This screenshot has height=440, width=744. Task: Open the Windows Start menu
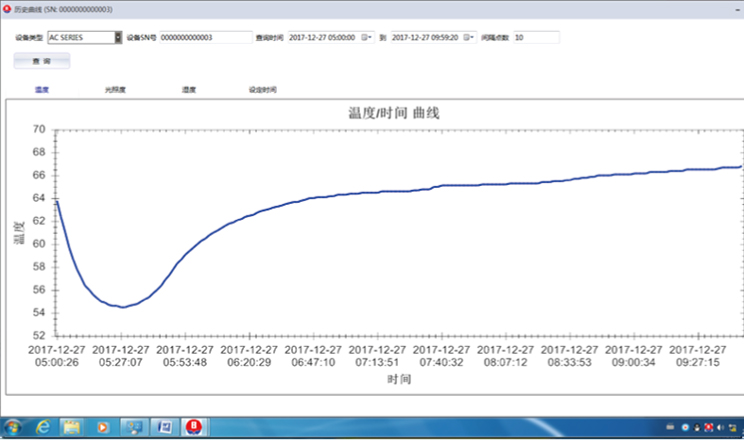(13, 427)
